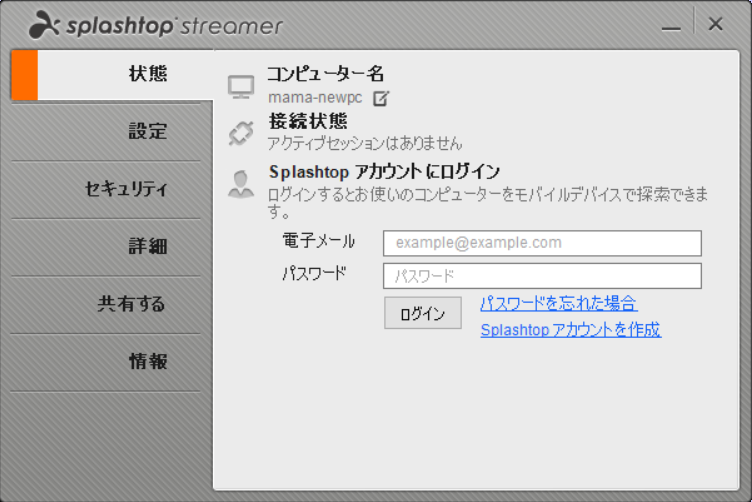Open the 詳細 tab
752x502 pixels.
click(106, 247)
